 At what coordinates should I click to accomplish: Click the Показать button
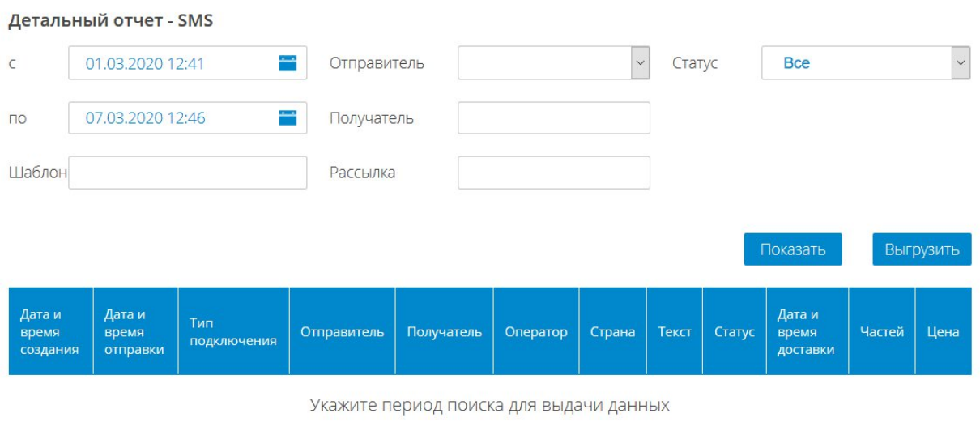[792, 249]
